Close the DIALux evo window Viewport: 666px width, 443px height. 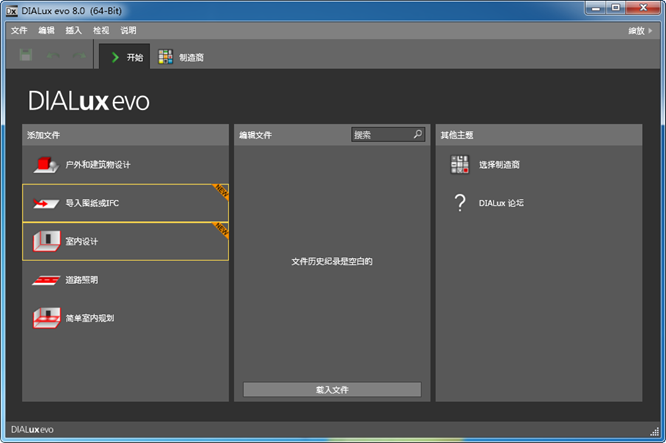643,8
